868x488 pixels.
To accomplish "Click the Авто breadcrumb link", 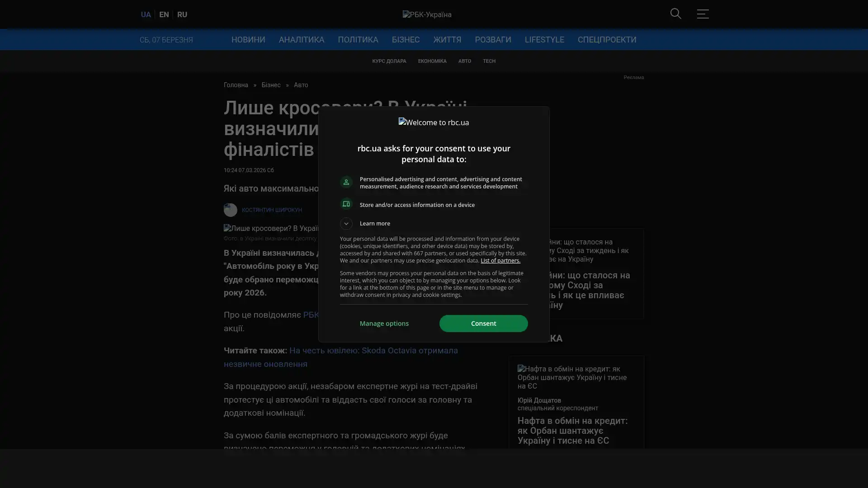I will pos(301,85).
